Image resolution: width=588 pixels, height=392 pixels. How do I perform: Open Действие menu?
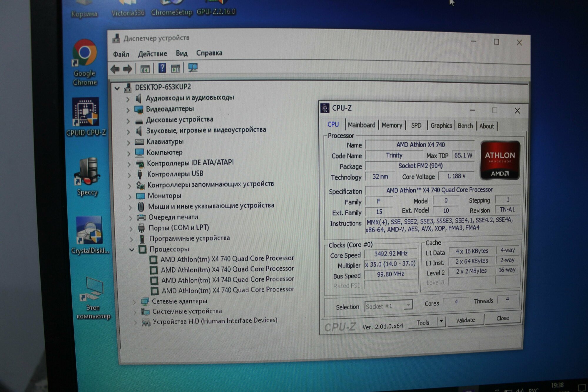(x=153, y=54)
